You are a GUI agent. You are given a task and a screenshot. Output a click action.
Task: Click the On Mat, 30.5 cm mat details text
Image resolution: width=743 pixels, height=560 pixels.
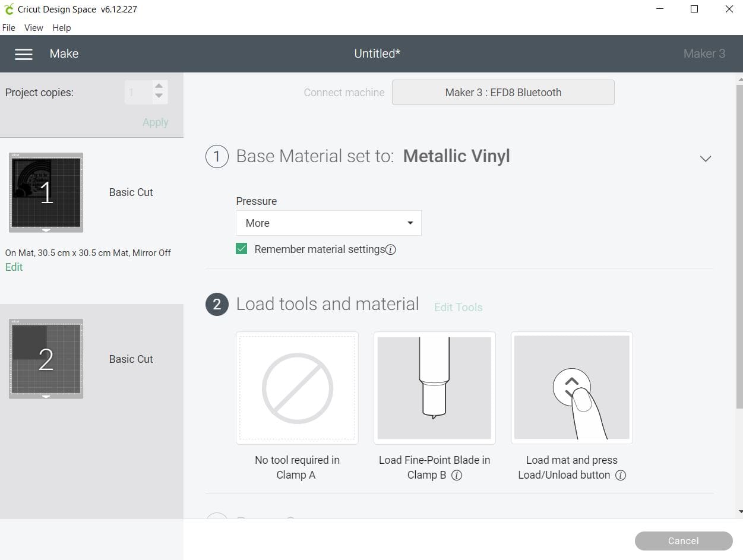[88, 253]
